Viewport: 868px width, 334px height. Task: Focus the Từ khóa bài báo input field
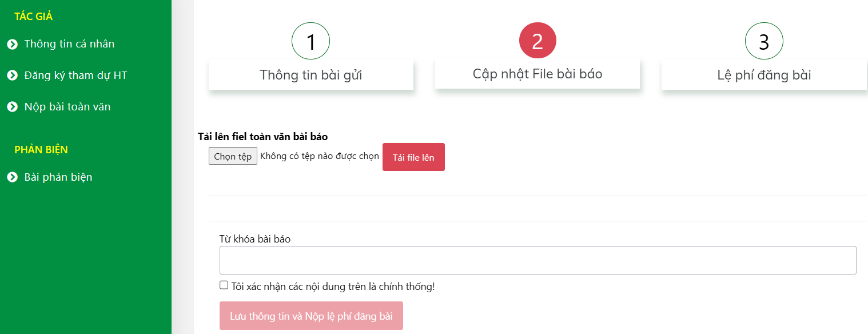point(537,260)
